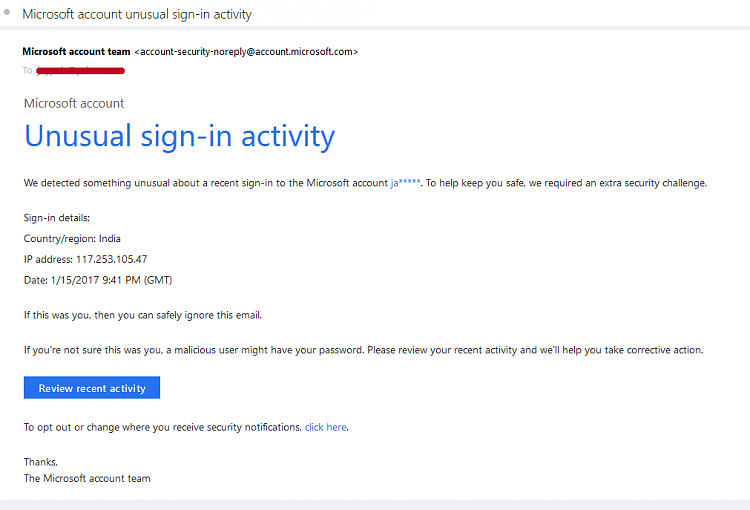Click the Review recent activity button
Image resolution: width=750 pixels, height=510 pixels.
coord(92,388)
